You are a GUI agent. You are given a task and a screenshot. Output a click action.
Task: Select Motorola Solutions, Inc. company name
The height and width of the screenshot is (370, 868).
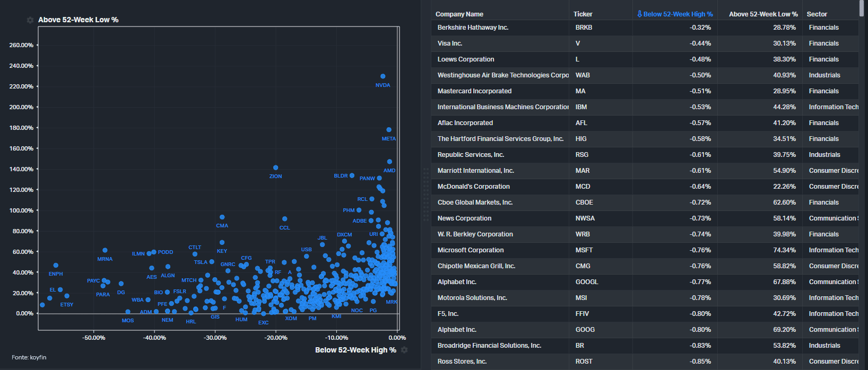(x=472, y=298)
